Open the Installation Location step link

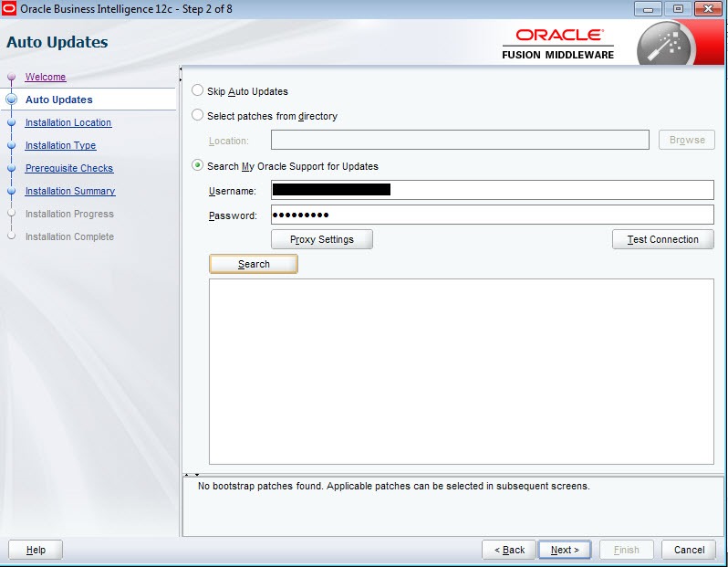[x=68, y=122]
